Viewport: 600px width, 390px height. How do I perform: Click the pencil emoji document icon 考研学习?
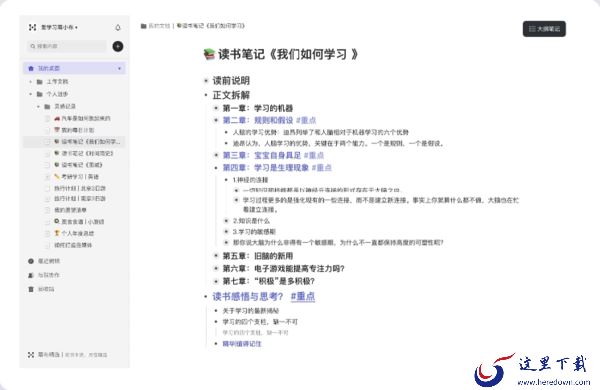click(x=57, y=176)
